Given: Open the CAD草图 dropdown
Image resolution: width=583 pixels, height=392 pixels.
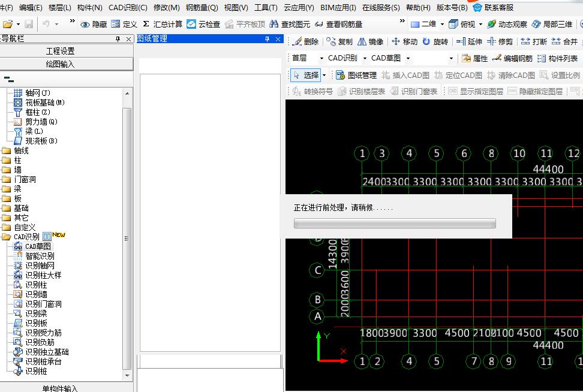Looking at the screenshot, I should point(408,58).
